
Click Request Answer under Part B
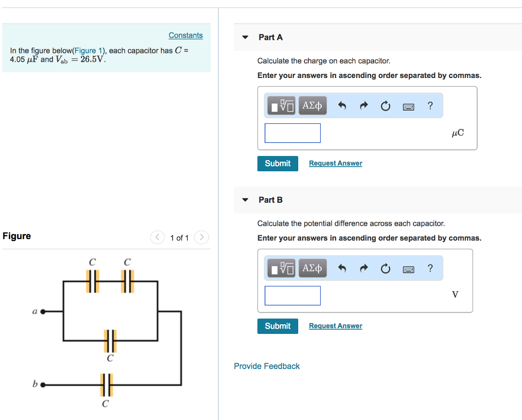(335, 326)
